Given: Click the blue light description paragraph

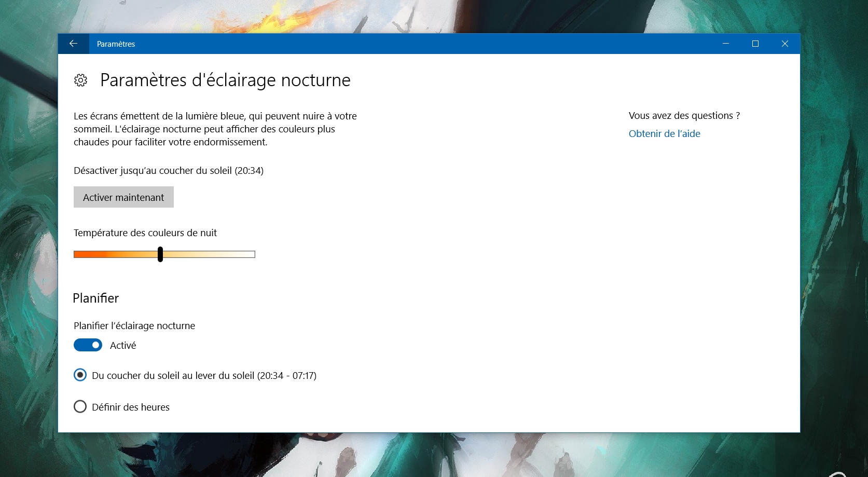Looking at the screenshot, I should click(x=215, y=129).
